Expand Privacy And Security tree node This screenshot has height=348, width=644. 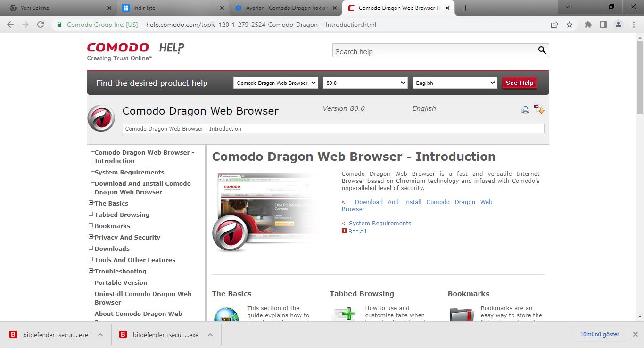pyautogui.click(x=91, y=237)
